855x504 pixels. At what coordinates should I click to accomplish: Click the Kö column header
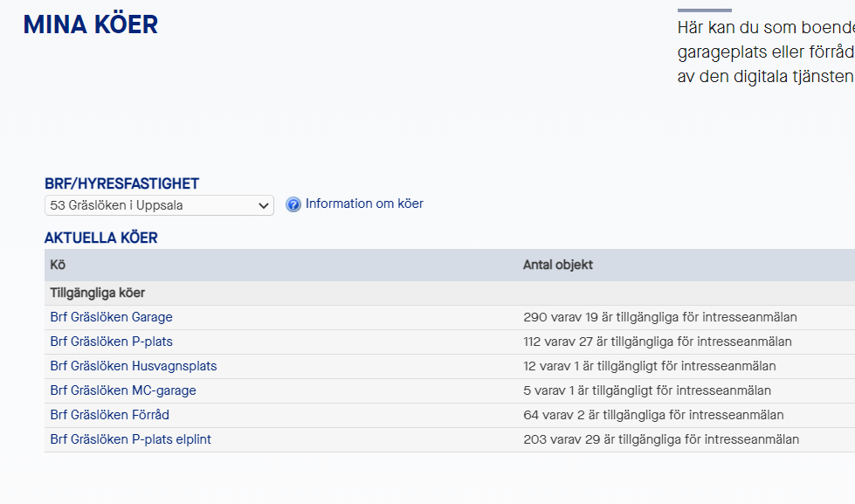click(x=58, y=265)
